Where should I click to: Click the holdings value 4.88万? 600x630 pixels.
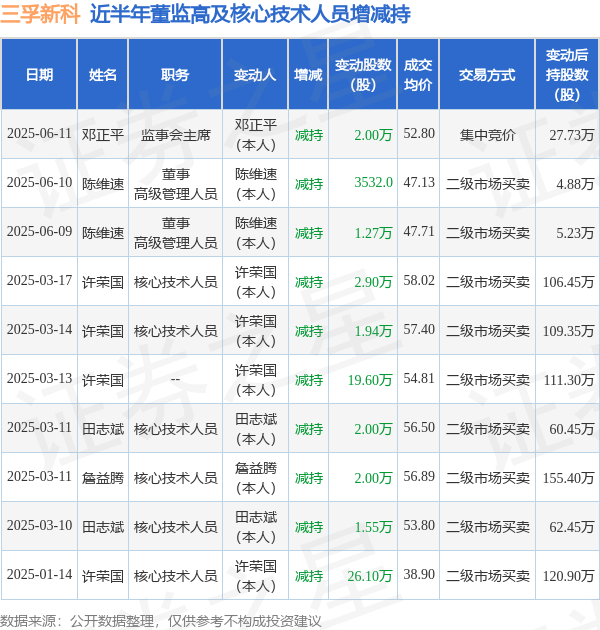tap(575, 184)
